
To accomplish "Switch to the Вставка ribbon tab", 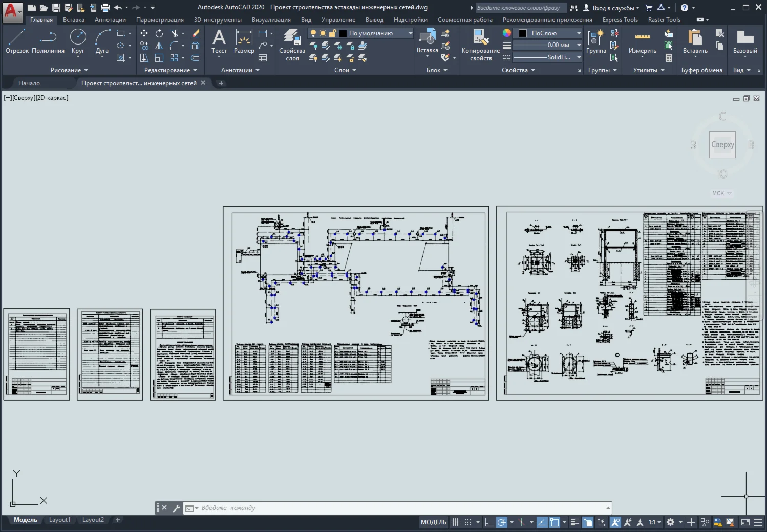I will pyautogui.click(x=74, y=20).
